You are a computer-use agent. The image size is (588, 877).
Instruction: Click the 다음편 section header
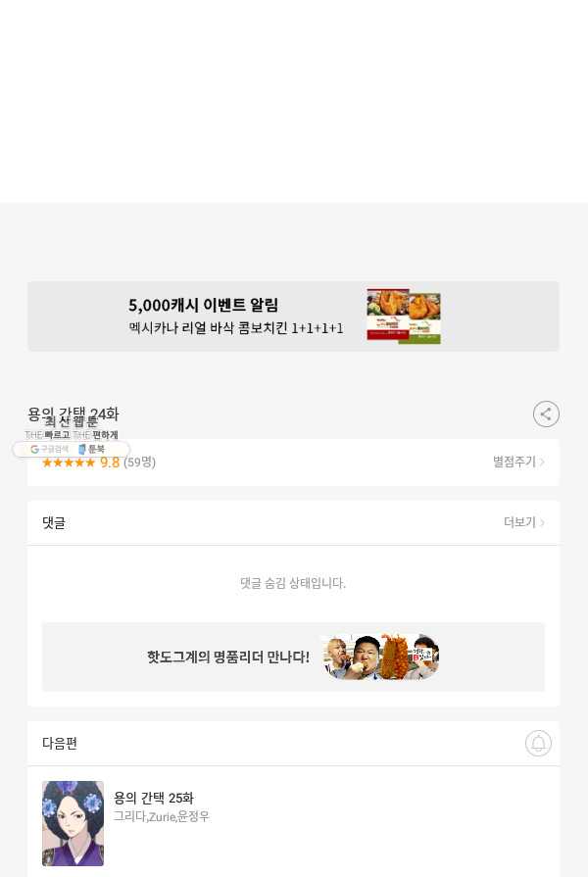coord(60,744)
